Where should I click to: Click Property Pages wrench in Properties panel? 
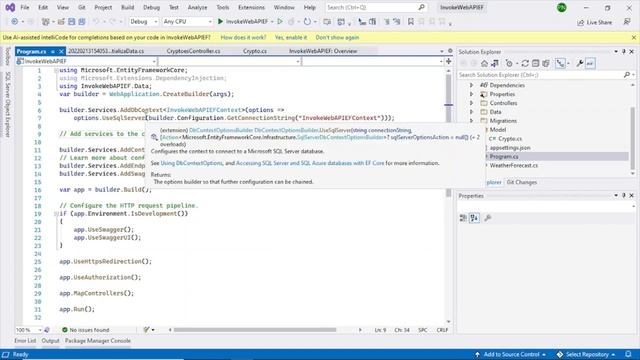click(487, 218)
